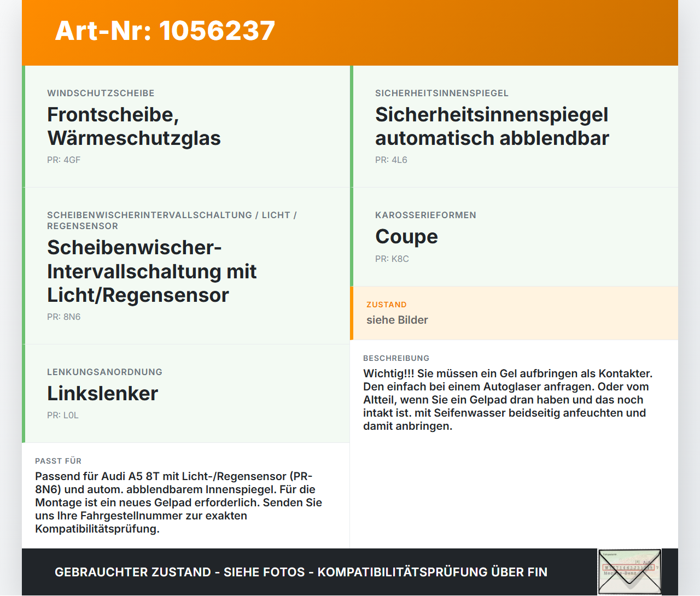Screen dimensions: 700x596
Task: Click the BESCHREIBUNG section label
Action: coord(396,358)
